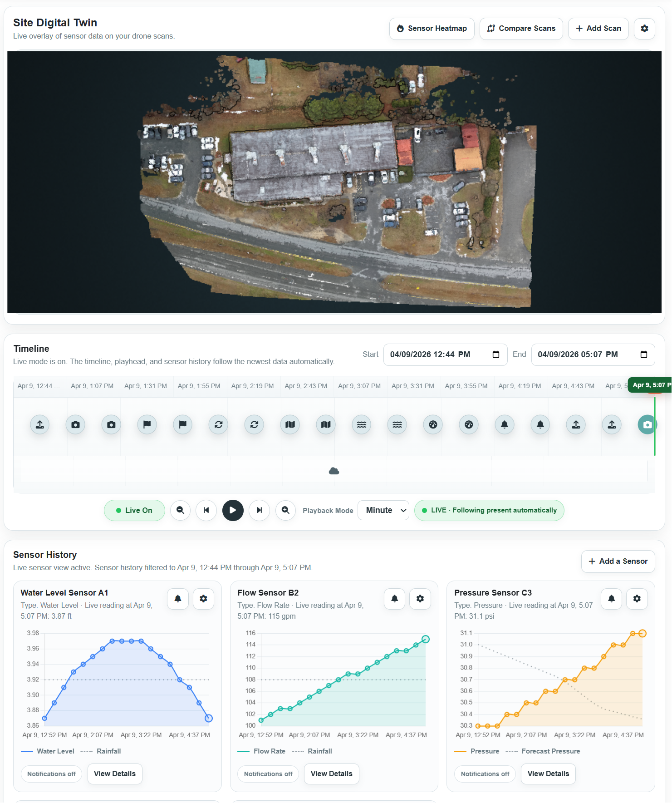
Task: Click the Sensor Heatmap button
Action: (x=432, y=29)
